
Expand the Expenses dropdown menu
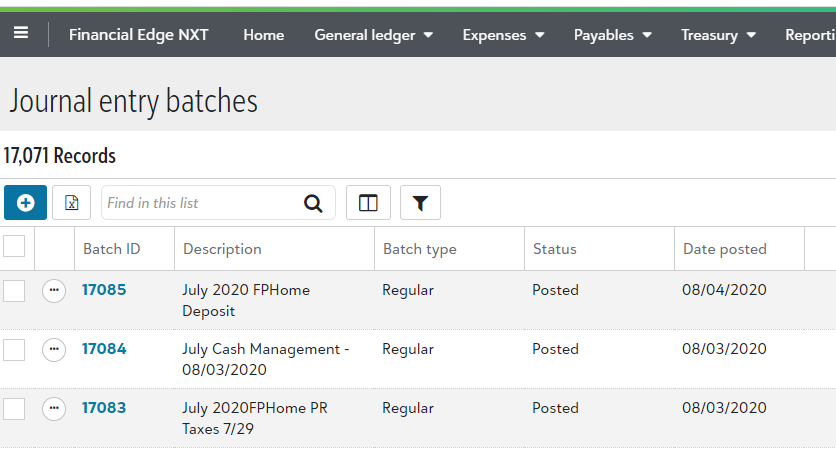pos(503,35)
